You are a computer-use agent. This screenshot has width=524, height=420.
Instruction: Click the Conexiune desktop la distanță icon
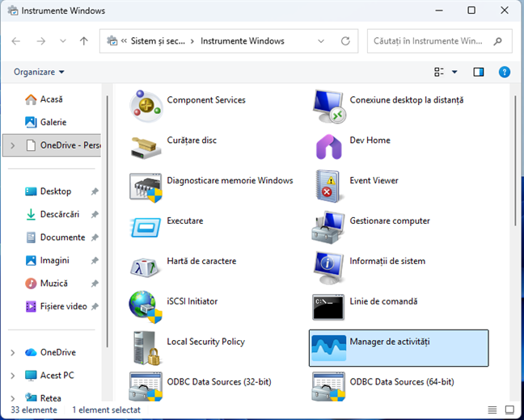pos(329,106)
